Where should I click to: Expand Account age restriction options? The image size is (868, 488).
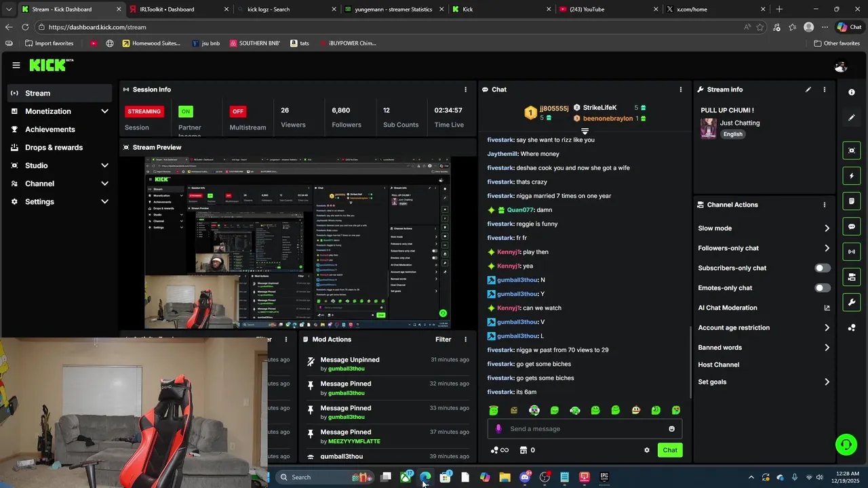(x=827, y=328)
